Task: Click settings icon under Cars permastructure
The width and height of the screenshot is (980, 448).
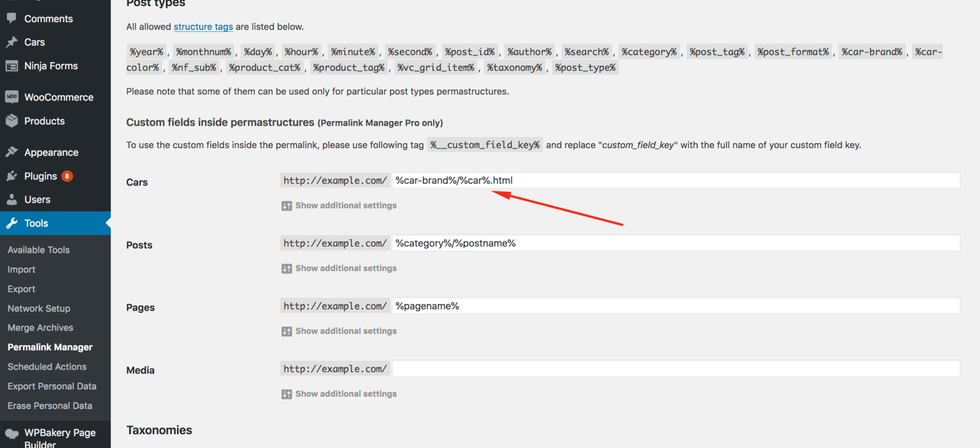Action: 287,206
